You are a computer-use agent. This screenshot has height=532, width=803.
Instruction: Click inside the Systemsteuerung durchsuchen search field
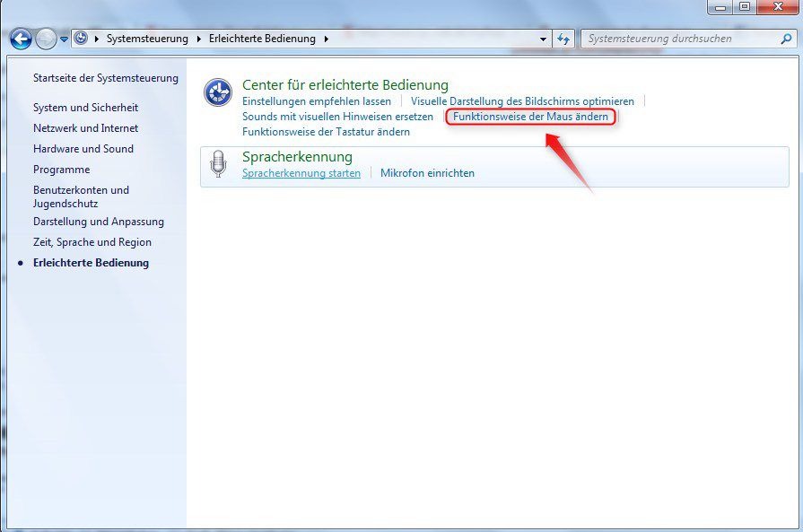pyautogui.click(x=677, y=39)
